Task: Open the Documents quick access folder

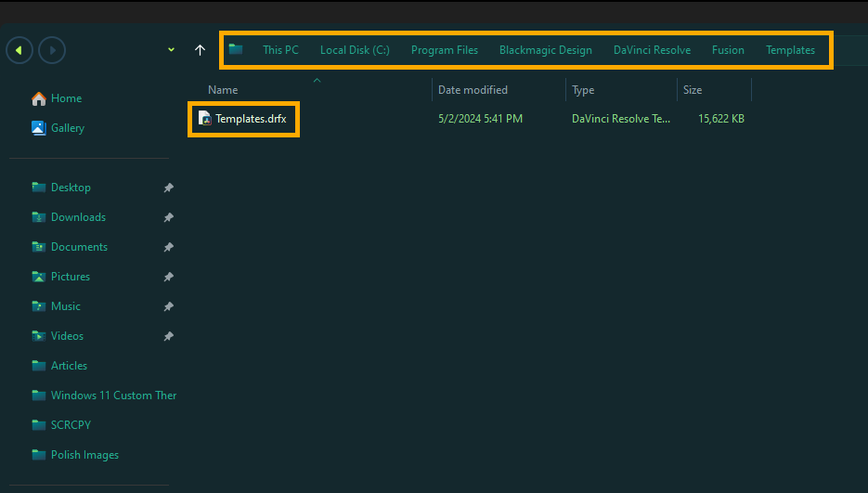Action: click(x=79, y=247)
